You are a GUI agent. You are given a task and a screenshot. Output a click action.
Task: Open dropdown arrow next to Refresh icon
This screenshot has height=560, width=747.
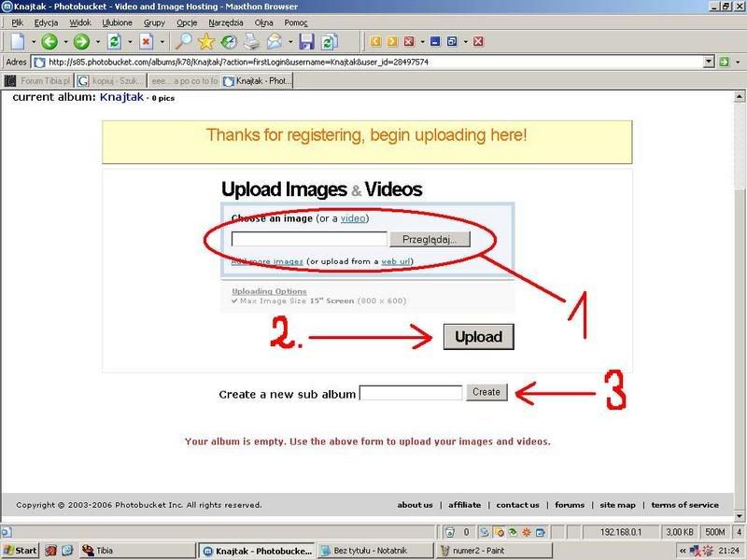tap(130, 42)
